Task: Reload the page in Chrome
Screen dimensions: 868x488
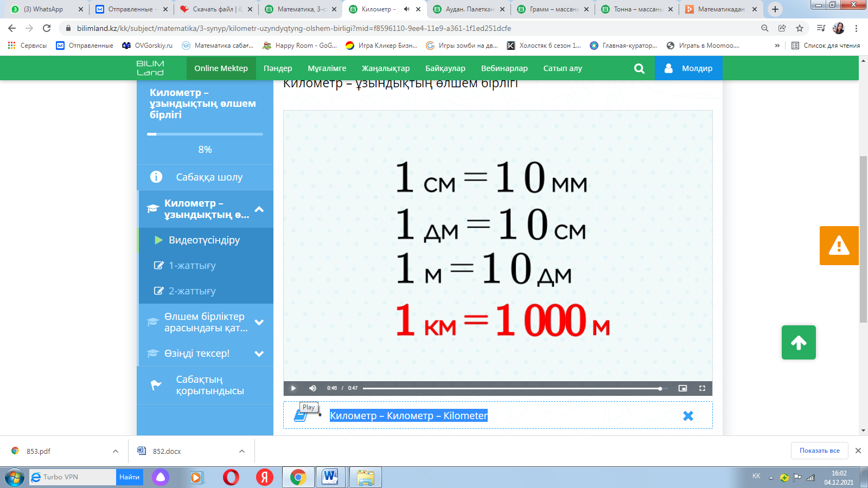Action: point(47,28)
